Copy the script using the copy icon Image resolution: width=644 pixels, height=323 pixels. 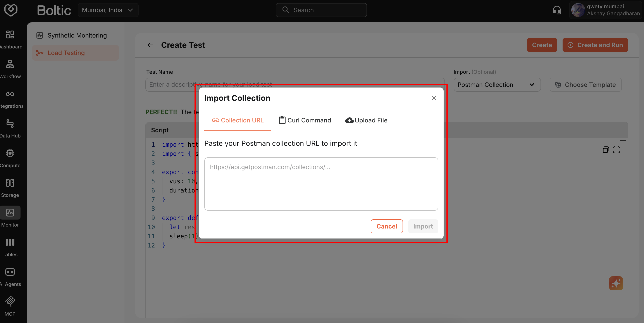(x=606, y=149)
